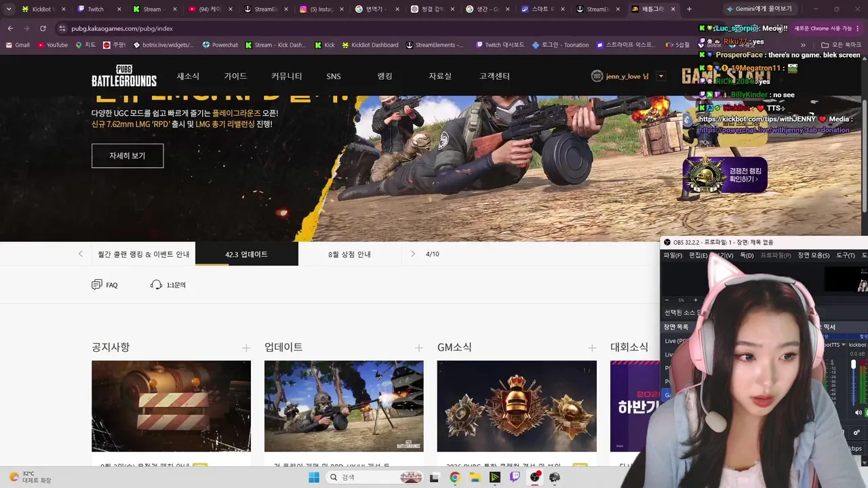This screenshot has height=488, width=868.
Task: Open the 커뮤니티 menu
Action: pos(286,76)
